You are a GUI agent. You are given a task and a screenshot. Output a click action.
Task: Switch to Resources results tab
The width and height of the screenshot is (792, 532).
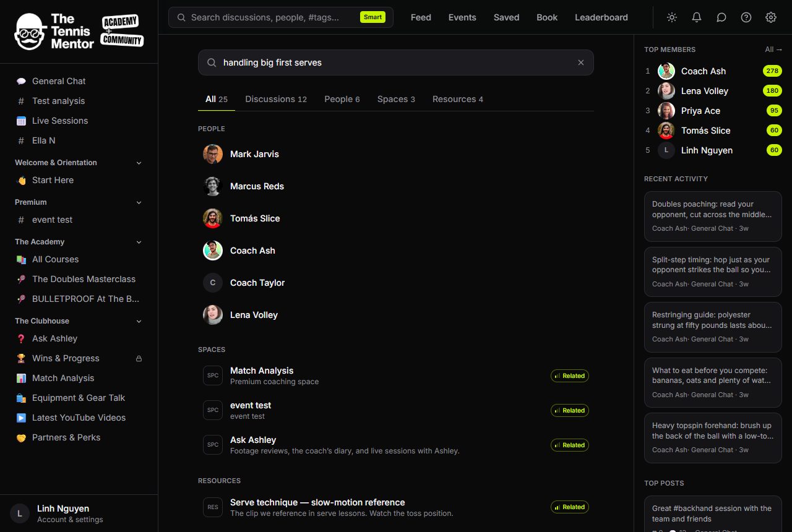pos(458,99)
